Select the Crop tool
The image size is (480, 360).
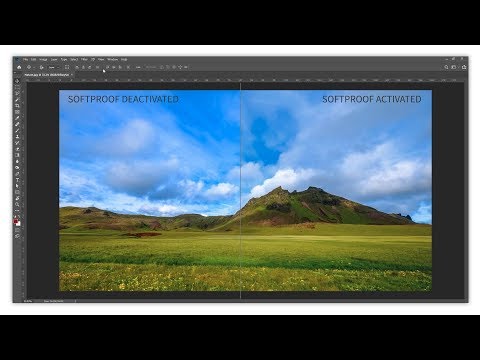[x=17, y=105]
